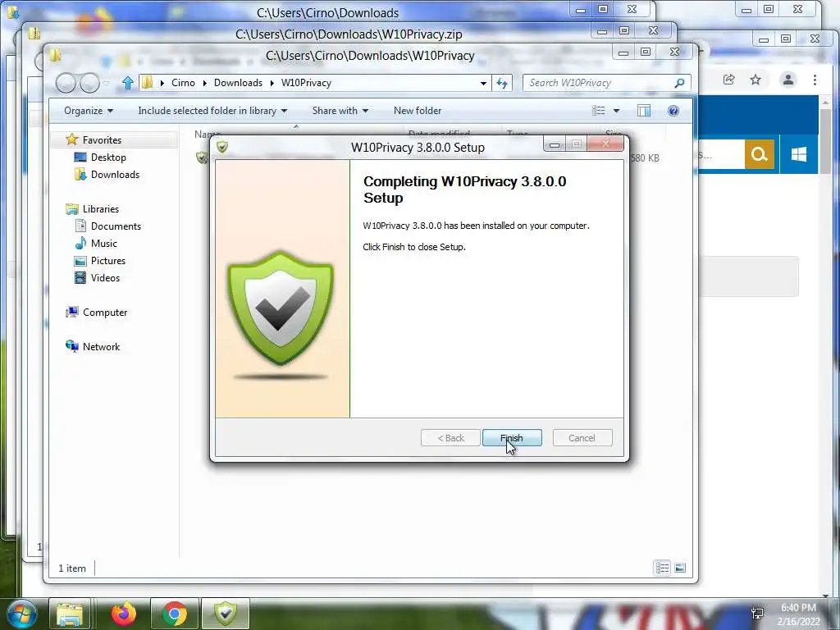Click the large icons view icon in status bar
Viewport: 840px width, 630px height.
coord(680,568)
